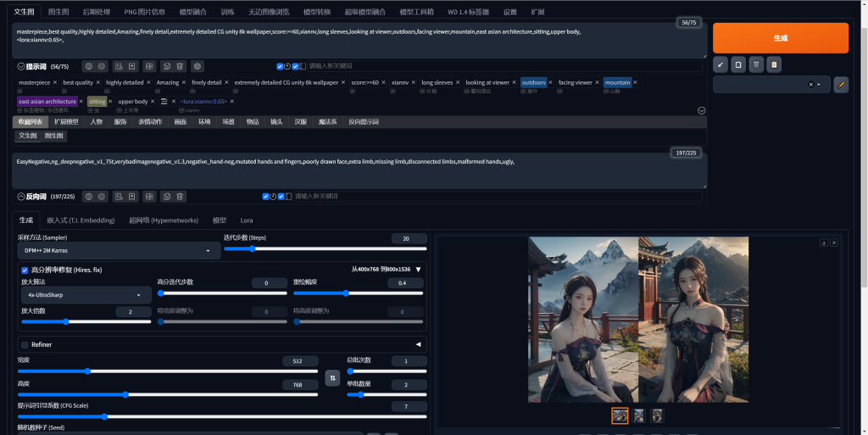868x435 pixels.
Task: Close the image preview in the gallery
Action: [834, 243]
